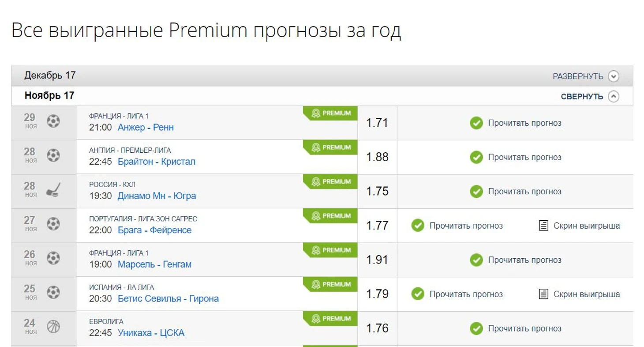Expand the Декабрь 17 section with its chevron

point(613,76)
